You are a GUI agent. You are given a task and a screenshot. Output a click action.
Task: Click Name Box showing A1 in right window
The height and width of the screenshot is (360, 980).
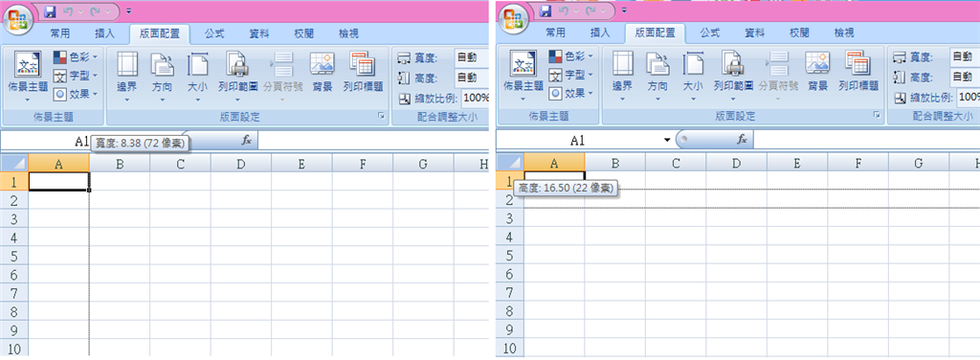[578, 140]
